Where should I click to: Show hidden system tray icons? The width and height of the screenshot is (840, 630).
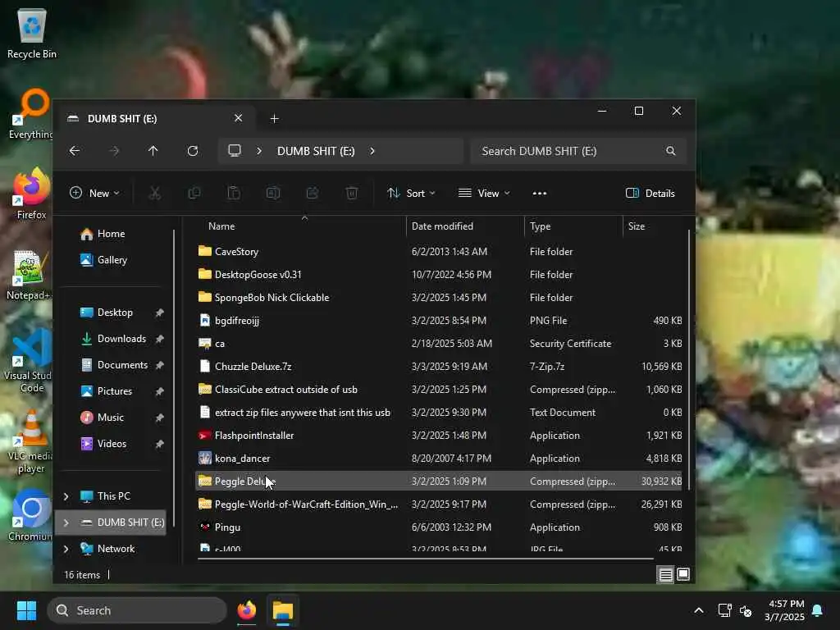coord(699,610)
